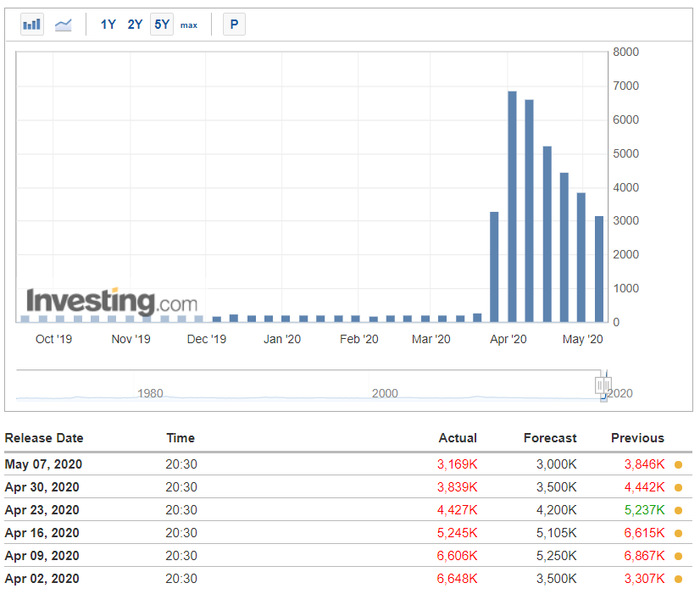Viewport: 700px width, 594px height.
Task: Click volatility dot for Apr 09, 2020
Action: tap(678, 556)
